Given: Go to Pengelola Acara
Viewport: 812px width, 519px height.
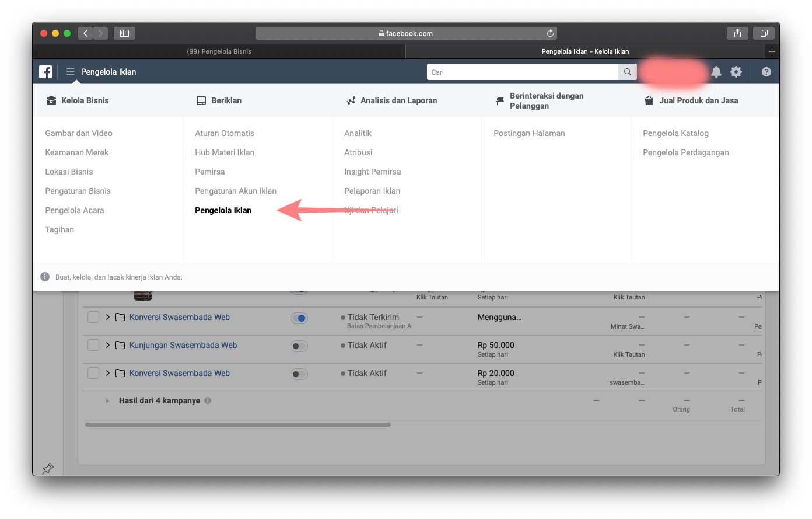Looking at the screenshot, I should (x=75, y=210).
